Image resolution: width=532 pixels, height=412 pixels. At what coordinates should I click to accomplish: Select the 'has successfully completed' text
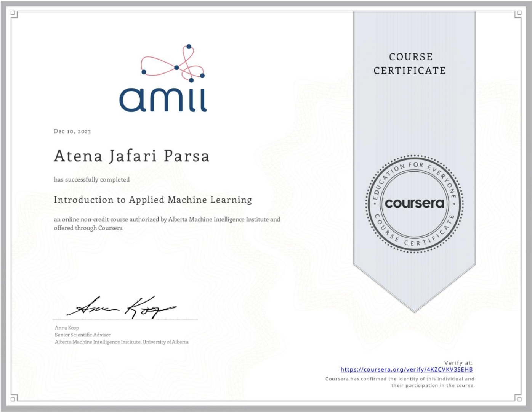tap(92, 179)
